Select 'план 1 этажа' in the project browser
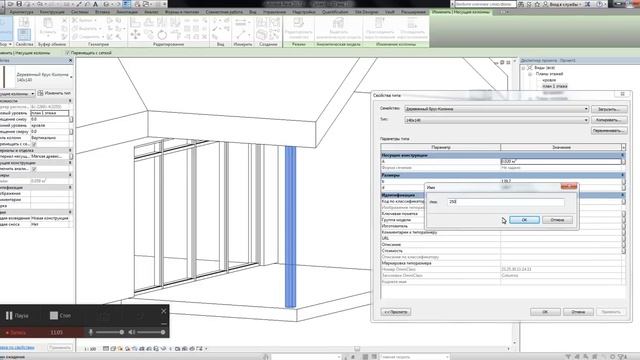Image resolution: width=640 pixels, height=360 pixels. 555,87
